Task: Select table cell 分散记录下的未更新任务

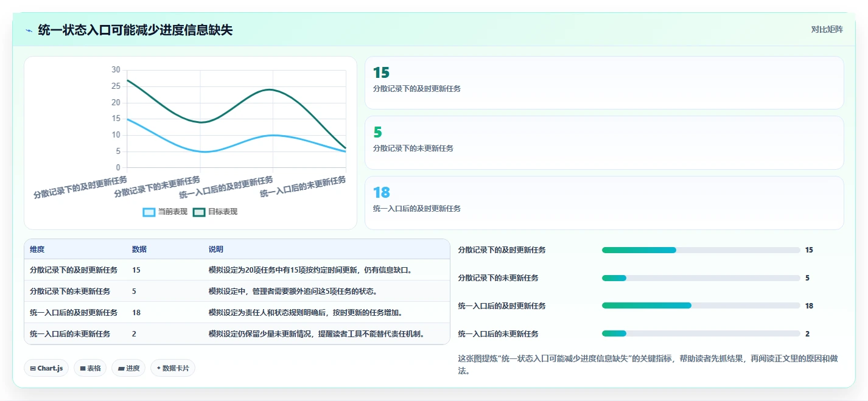Action: 70,291
